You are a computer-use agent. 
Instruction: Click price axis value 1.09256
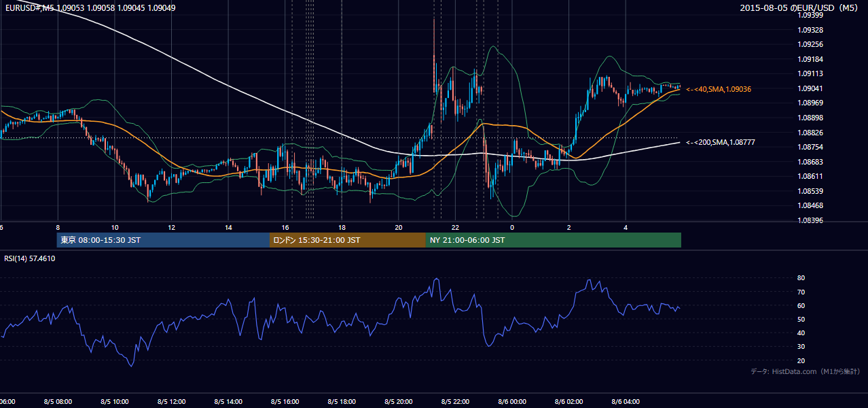[x=810, y=44]
